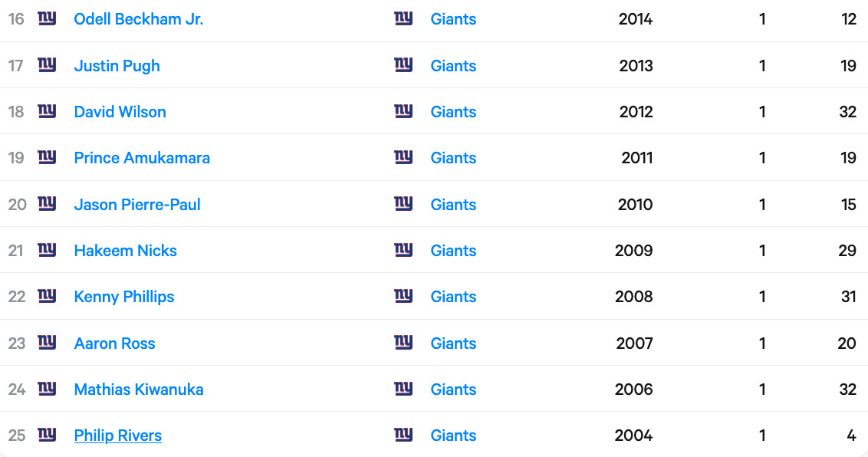Click the Giants logo next to Justin Pugh
Viewport: 868px width, 457px height.
47,65
